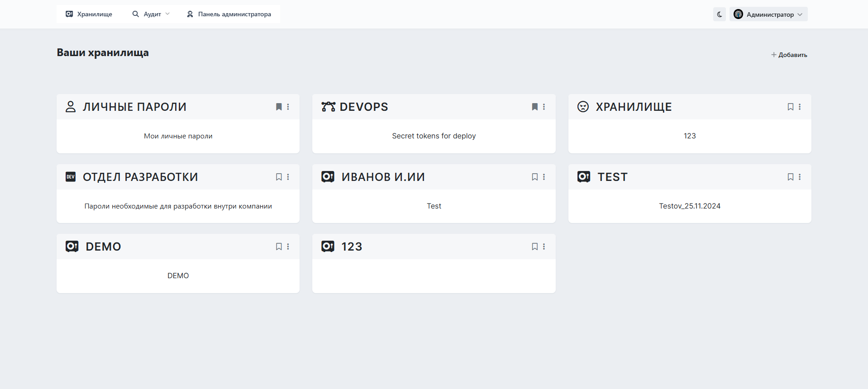Screen dimensions: 868x389
Task: Click the Добавить button to add vault
Action: pyautogui.click(x=789, y=55)
